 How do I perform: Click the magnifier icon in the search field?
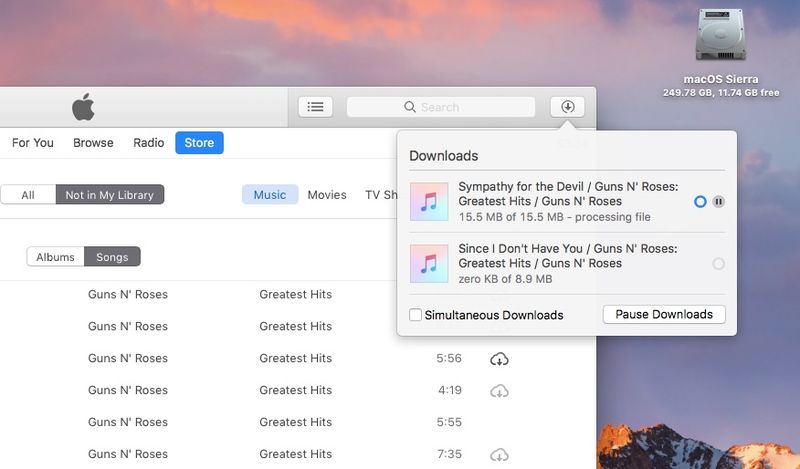410,107
